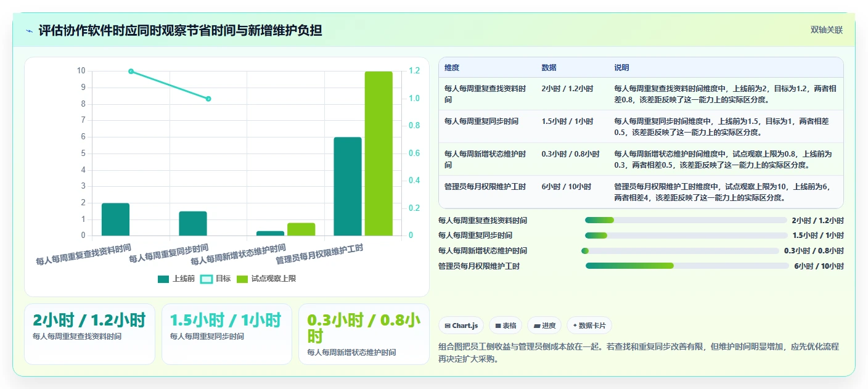Click the 上线前 teal legend swatch

coord(163,279)
